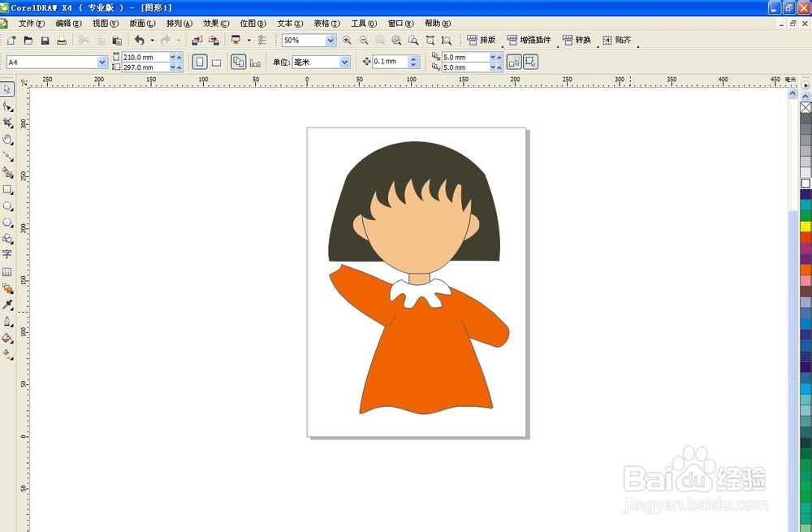This screenshot has height=532, width=812.
Task: Select the Eyedropper tool
Action: [x=7, y=305]
